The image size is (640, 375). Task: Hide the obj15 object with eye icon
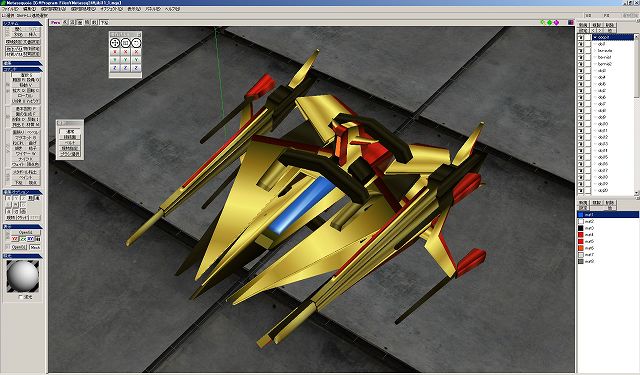pos(581,157)
